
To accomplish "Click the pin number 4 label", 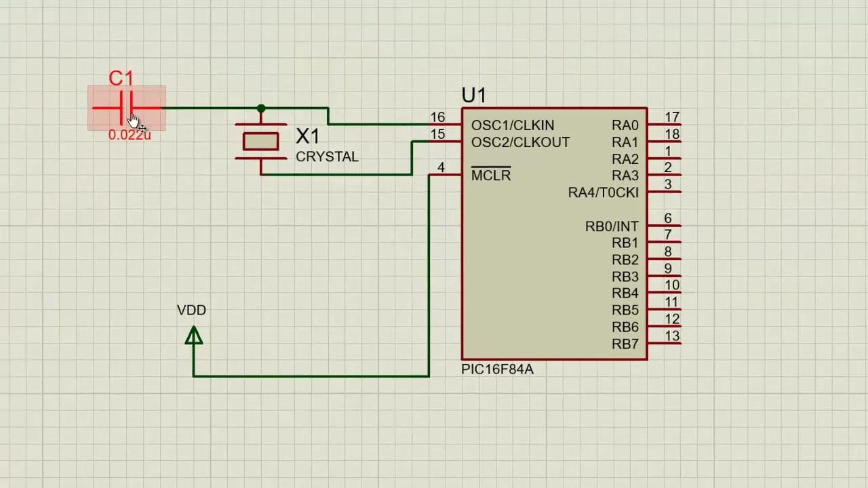I will point(441,167).
